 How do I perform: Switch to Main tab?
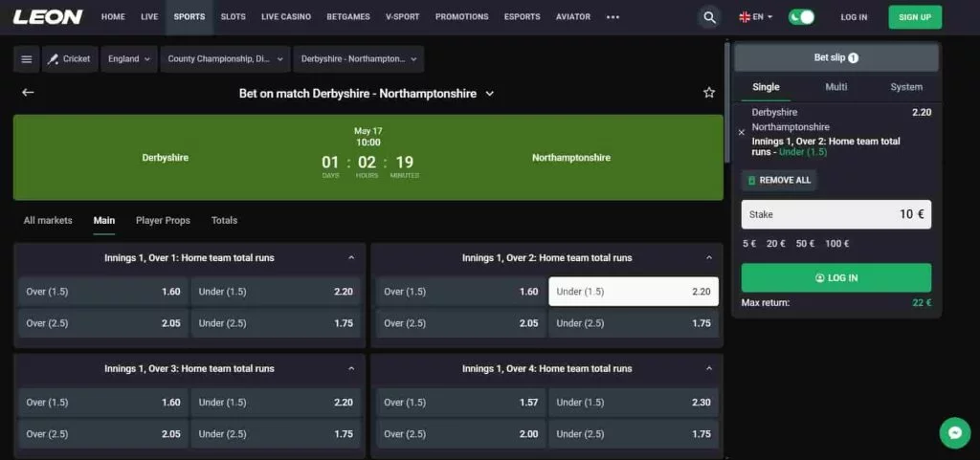(104, 220)
